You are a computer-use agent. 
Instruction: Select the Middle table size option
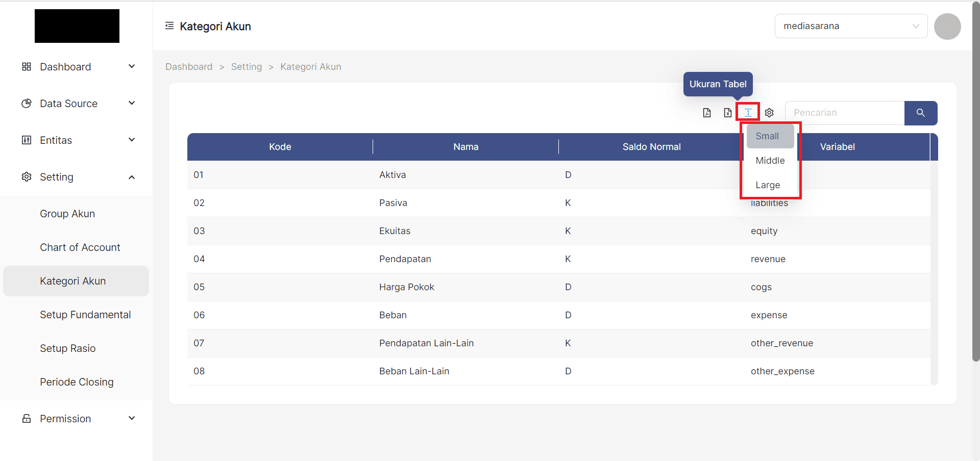coord(769,160)
